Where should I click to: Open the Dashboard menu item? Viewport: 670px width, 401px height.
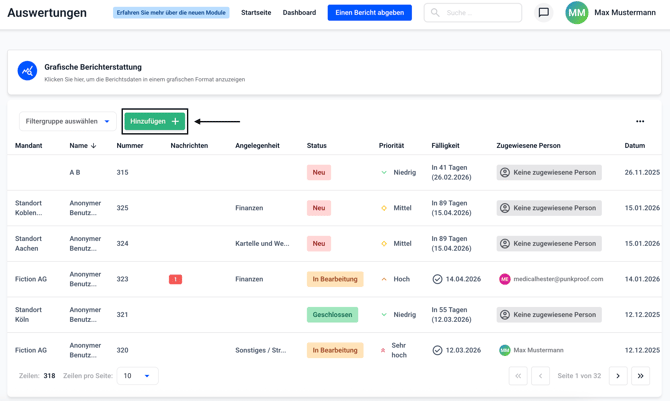click(x=299, y=13)
